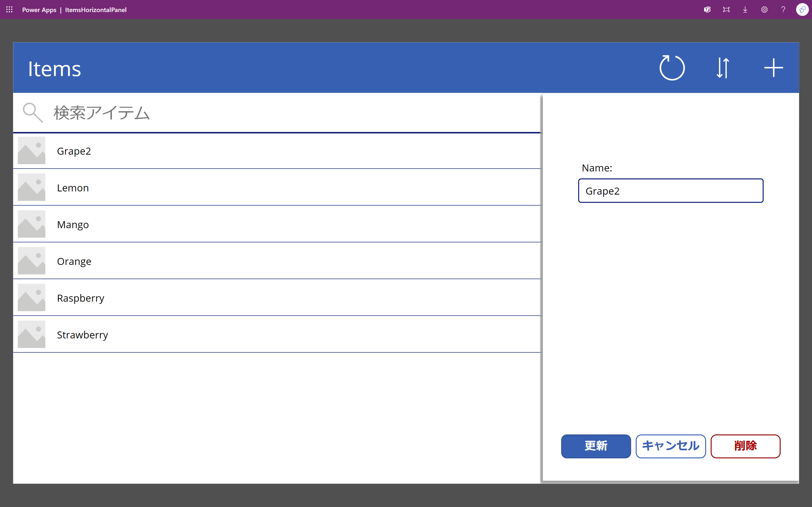Click the refresh icon in Items header
Image resolution: width=812 pixels, height=507 pixels.
(x=672, y=68)
